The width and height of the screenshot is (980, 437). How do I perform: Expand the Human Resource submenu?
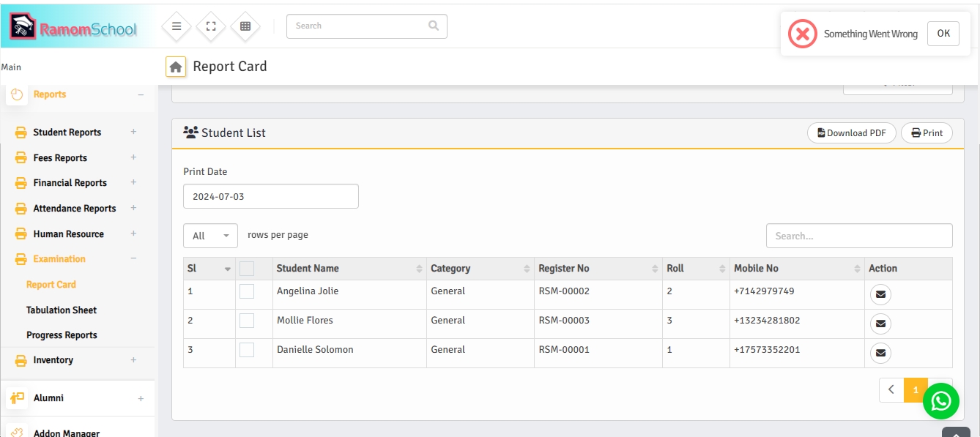click(x=133, y=234)
